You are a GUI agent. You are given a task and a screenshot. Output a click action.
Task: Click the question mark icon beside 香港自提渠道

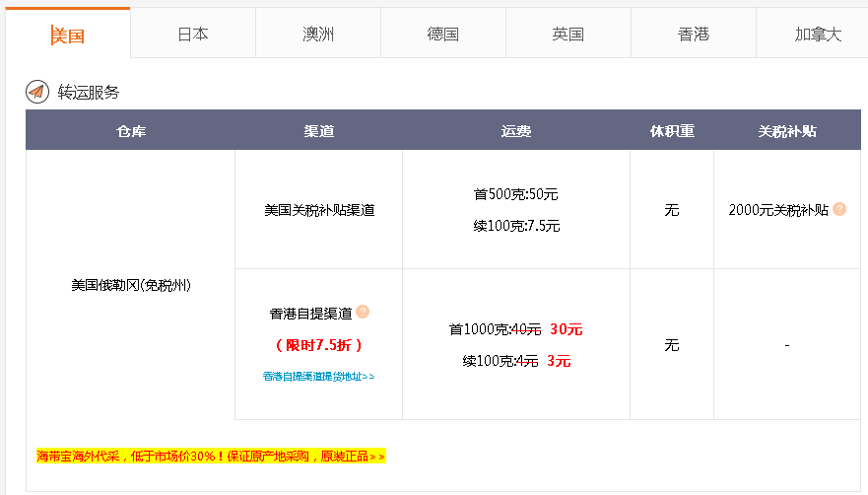pos(363,313)
